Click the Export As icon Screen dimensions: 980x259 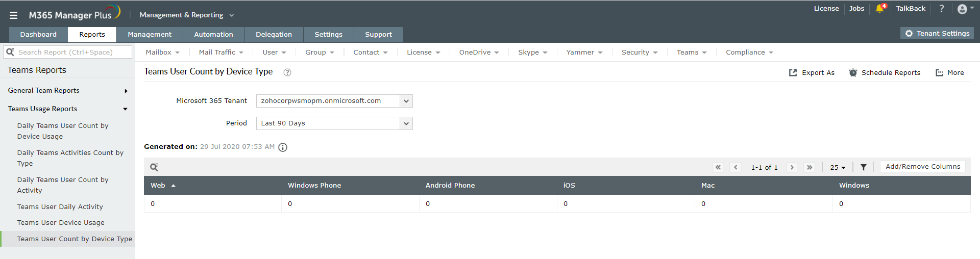[793, 73]
